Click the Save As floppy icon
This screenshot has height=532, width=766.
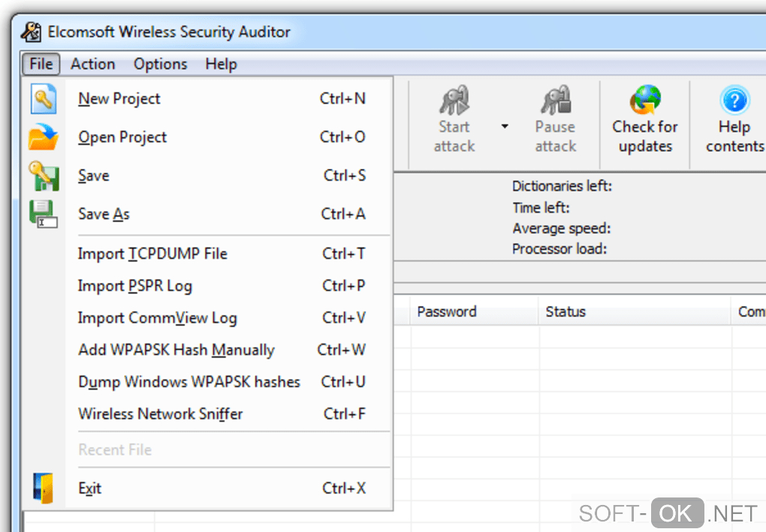point(44,214)
